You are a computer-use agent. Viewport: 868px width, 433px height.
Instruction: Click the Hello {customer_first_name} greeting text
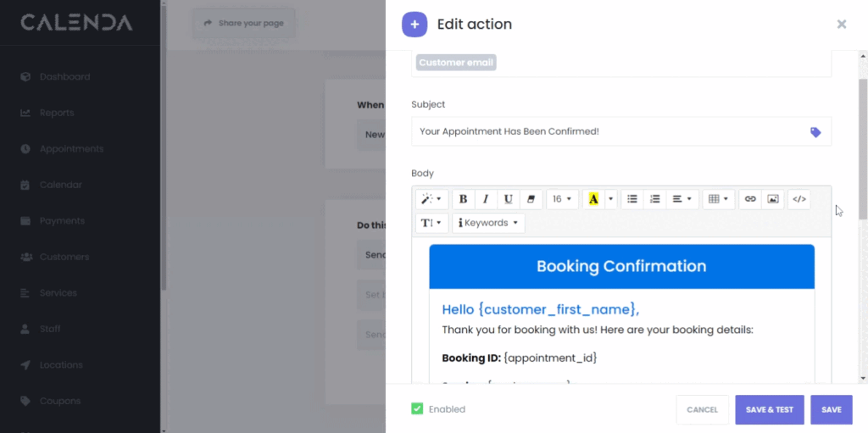540,309
